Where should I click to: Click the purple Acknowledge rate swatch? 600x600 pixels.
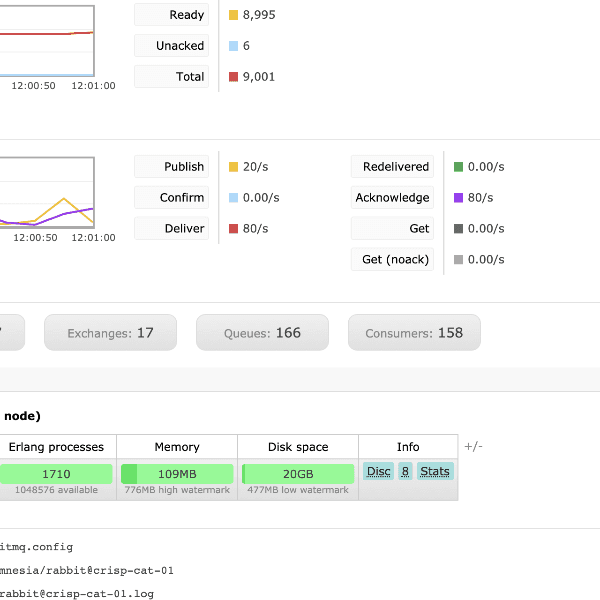(x=458, y=198)
